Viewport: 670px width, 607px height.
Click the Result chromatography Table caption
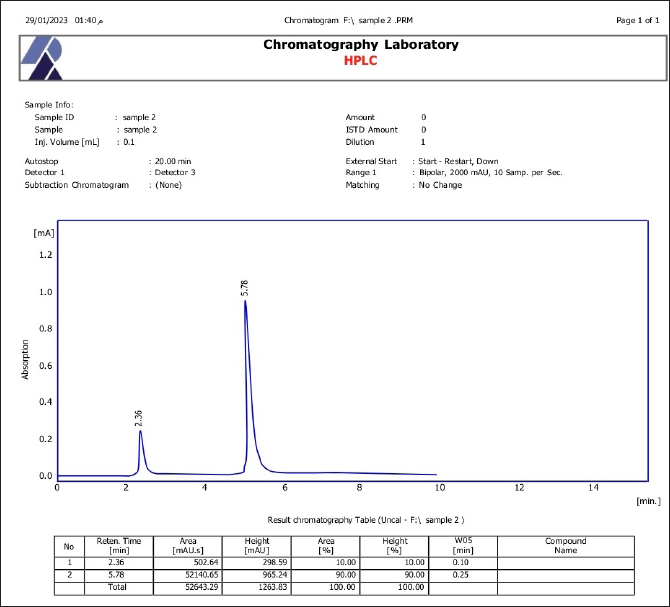click(x=365, y=520)
